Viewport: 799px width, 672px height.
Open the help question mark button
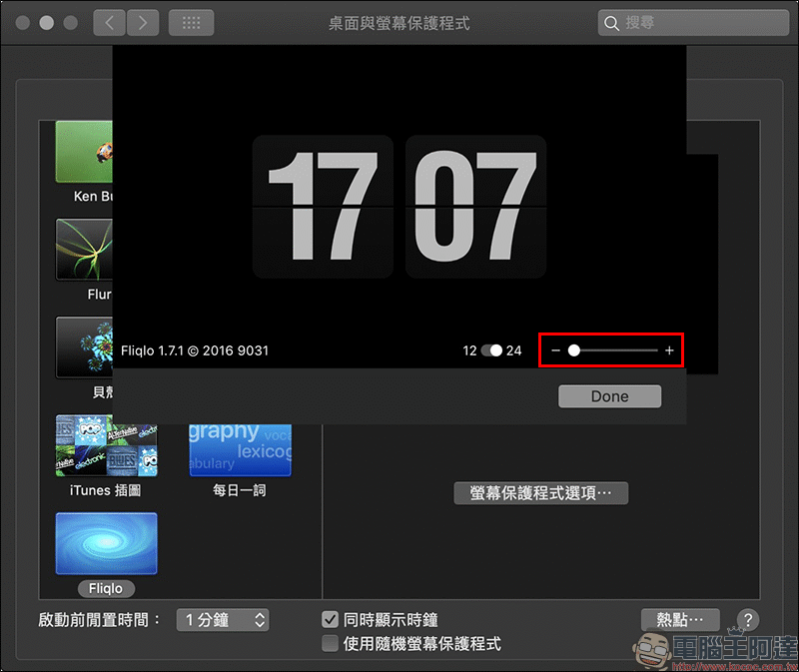point(747,620)
